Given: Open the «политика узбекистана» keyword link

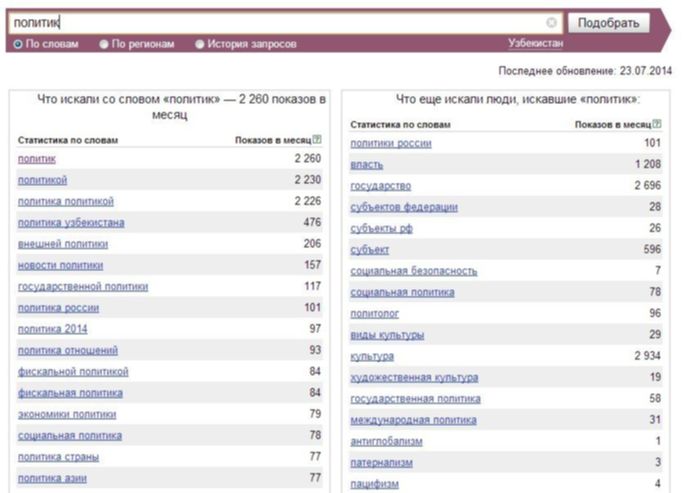Looking at the screenshot, I should [71, 222].
